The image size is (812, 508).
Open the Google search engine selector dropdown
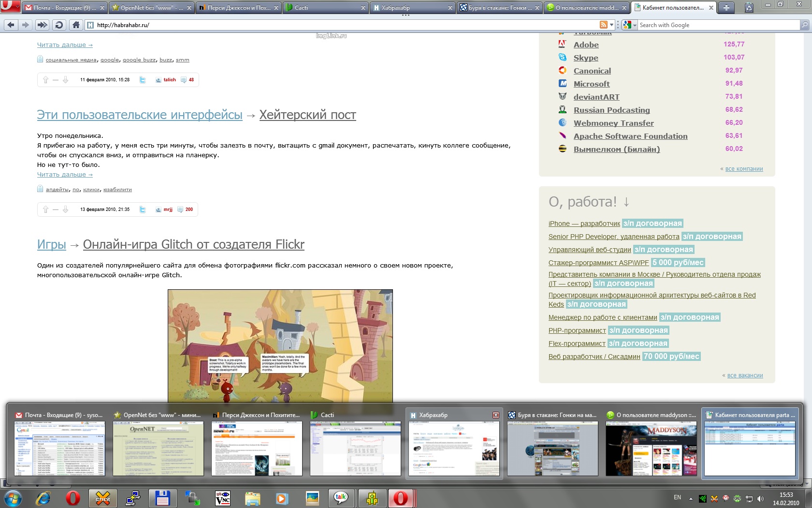point(629,25)
